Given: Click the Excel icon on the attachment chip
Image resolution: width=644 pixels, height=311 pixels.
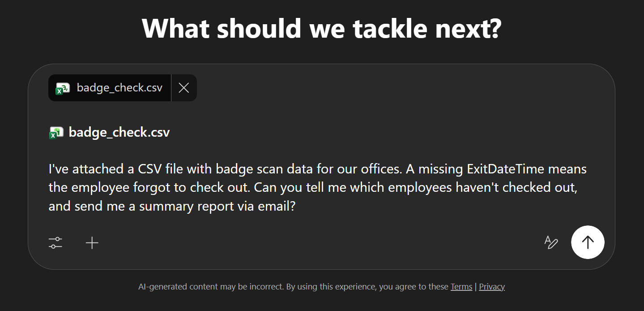Looking at the screenshot, I should [63, 88].
